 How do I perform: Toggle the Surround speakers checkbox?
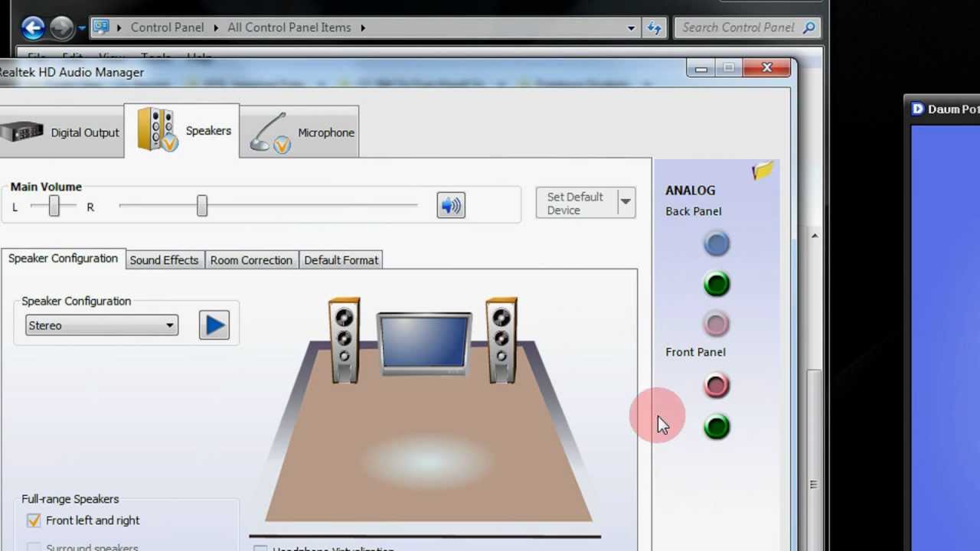point(34,548)
